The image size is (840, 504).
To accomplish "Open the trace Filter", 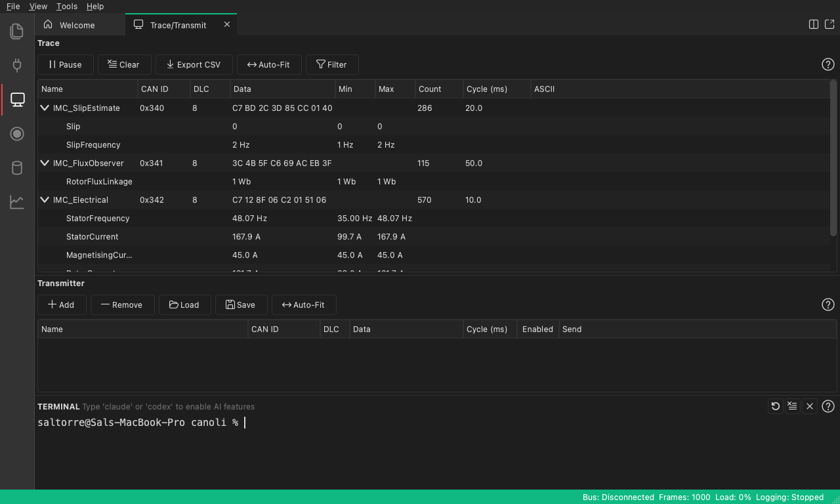I will 332,64.
